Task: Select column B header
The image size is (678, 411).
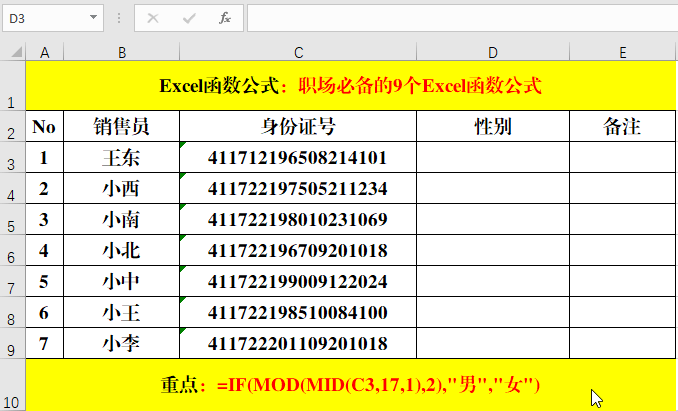Action: coord(122,52)
